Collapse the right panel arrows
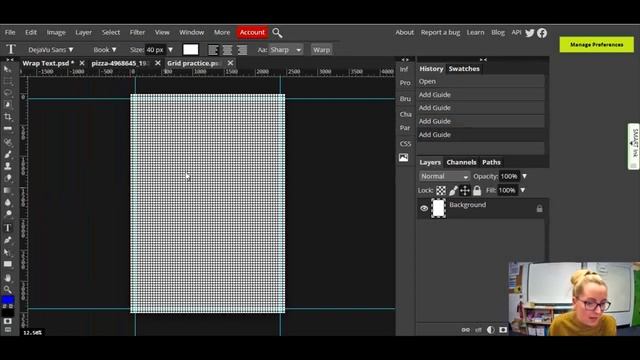640x360 pixels. (483, 60)
